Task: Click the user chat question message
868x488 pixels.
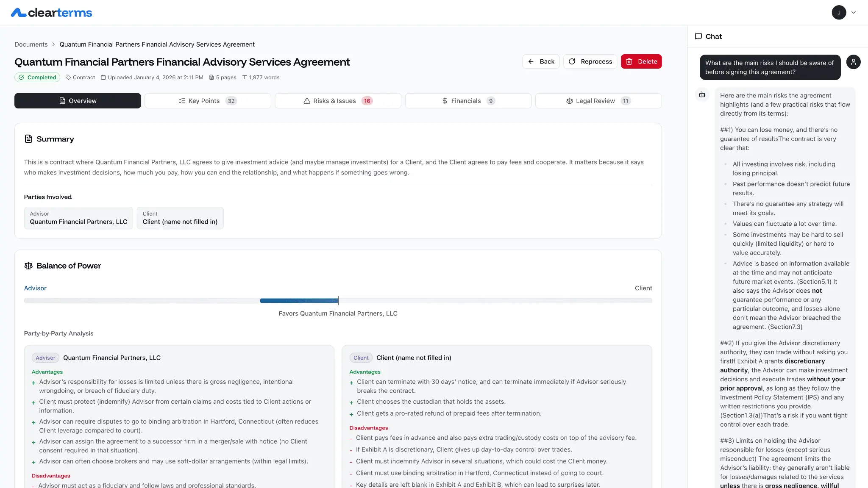Action: coord(770,67)
